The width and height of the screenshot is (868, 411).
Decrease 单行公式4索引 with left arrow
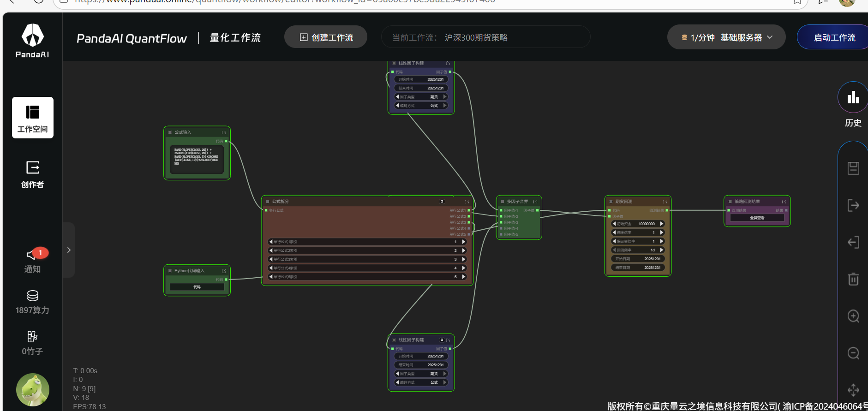click(x=271, y=268)
